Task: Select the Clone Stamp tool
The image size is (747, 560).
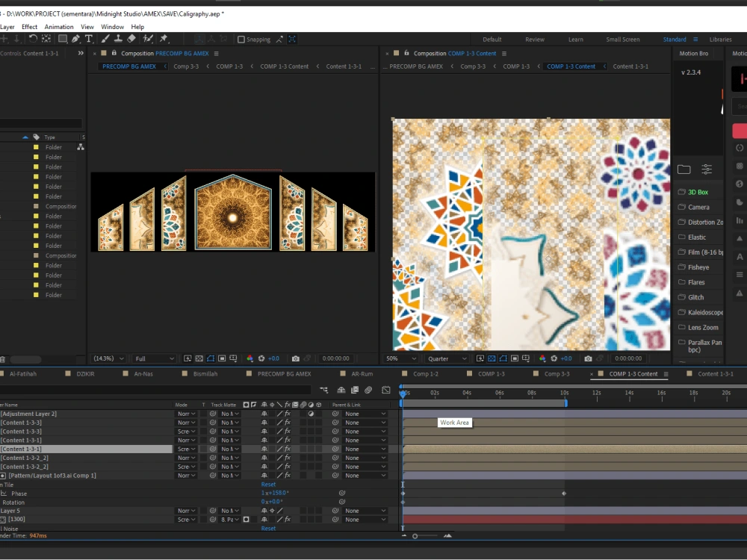Action: click(117, 37)
